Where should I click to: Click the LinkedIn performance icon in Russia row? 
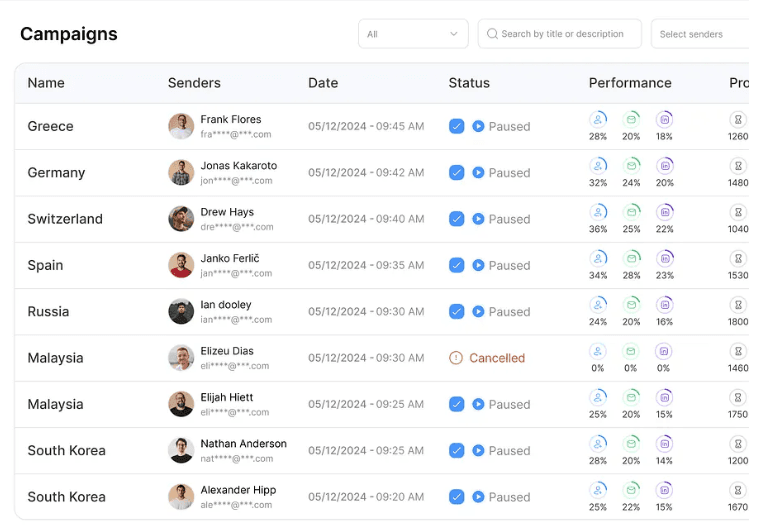pyautogui.click(x=664, y=304)
